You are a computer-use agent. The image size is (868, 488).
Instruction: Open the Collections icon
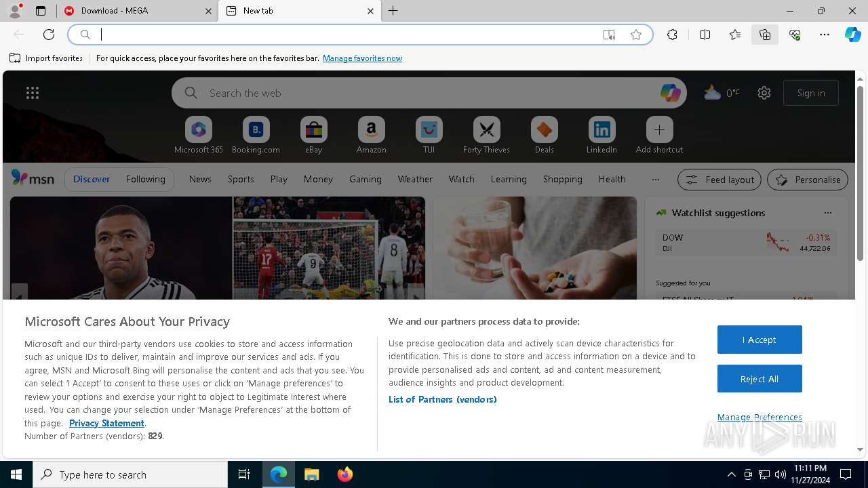tap(765, 35)
